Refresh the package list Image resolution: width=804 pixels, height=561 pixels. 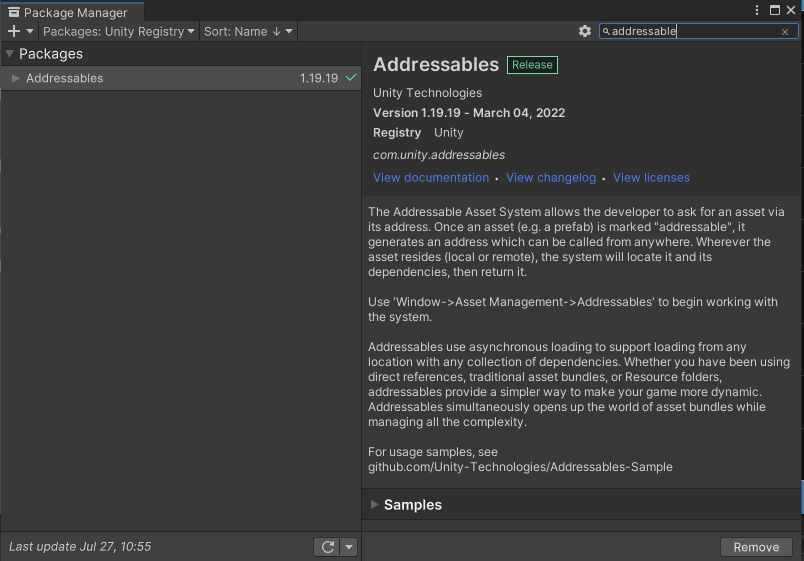coord(327,547)
